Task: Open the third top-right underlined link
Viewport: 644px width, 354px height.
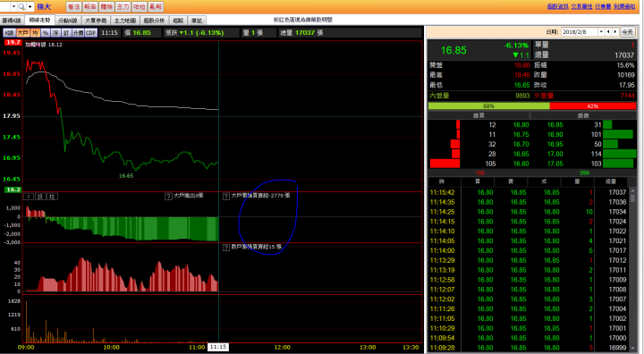Action: tap(603, 6)
